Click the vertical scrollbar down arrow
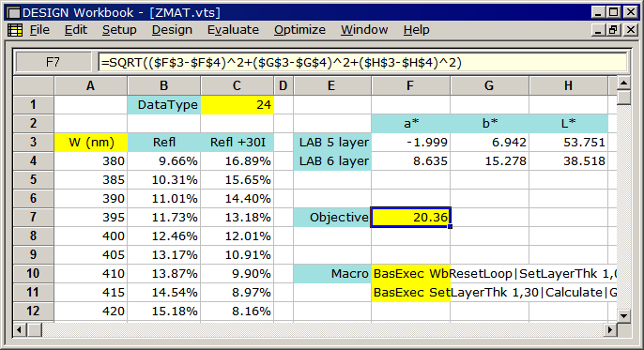This screenshot has width=644, height=350. click(624, 316)
